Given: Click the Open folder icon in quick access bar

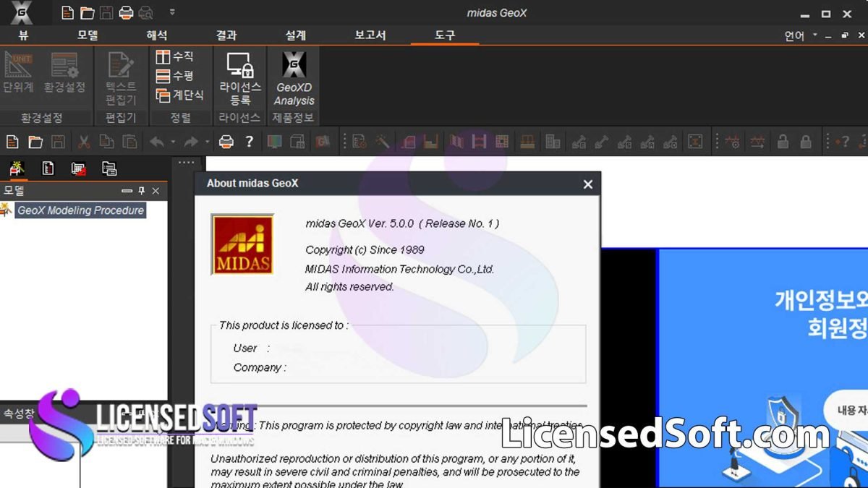Looking at the screenshot, I should click(x=87, y=12).
